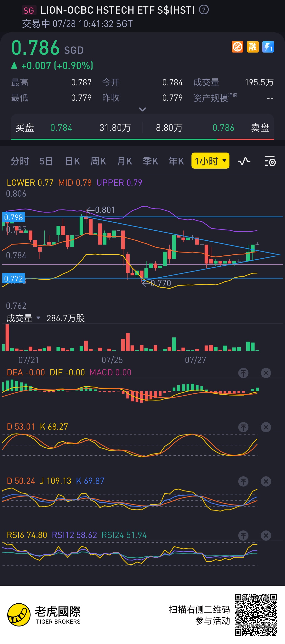
Task: Tap the 0.798 price line label
Action: point(13,217)
